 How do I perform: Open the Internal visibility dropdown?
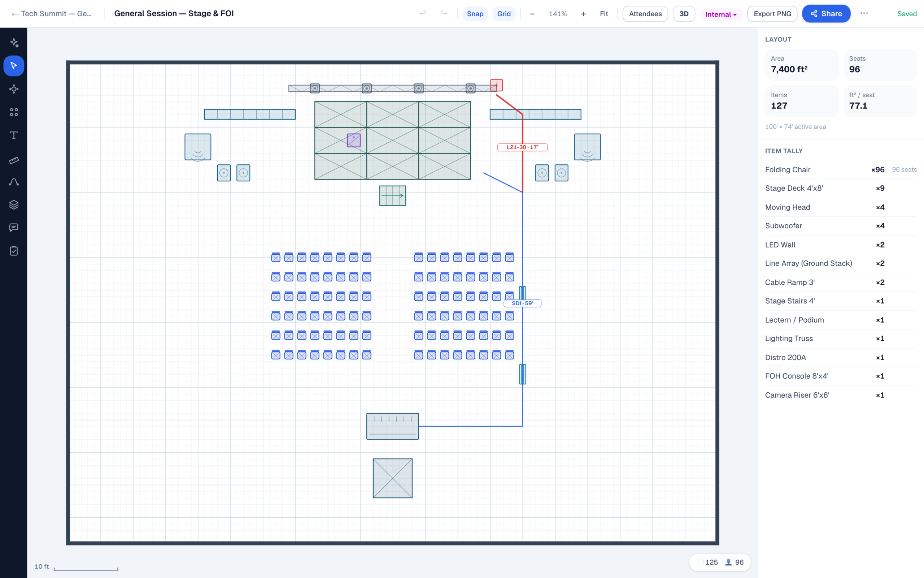[721, 14]
